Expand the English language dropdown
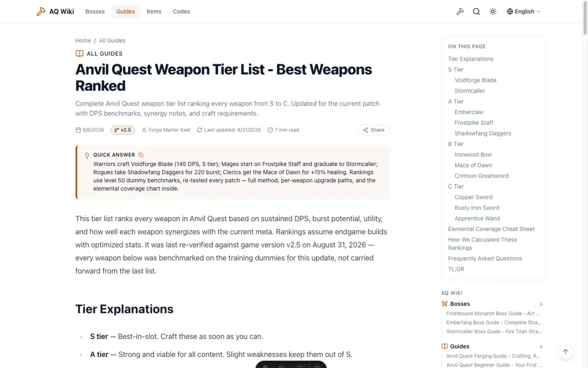Viewport: 588px width, 368px height. [524, 11]
